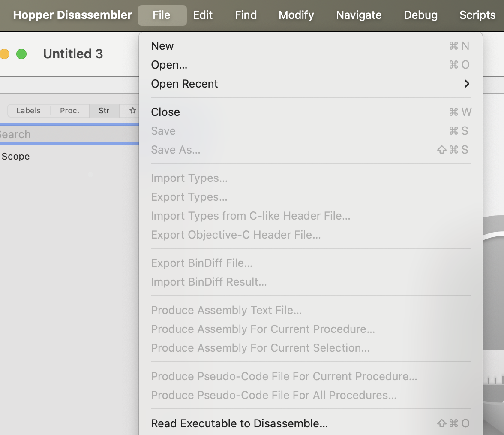Click Produce Assembly For Current Selection...
Screen dimensions: 504x435
310,348
